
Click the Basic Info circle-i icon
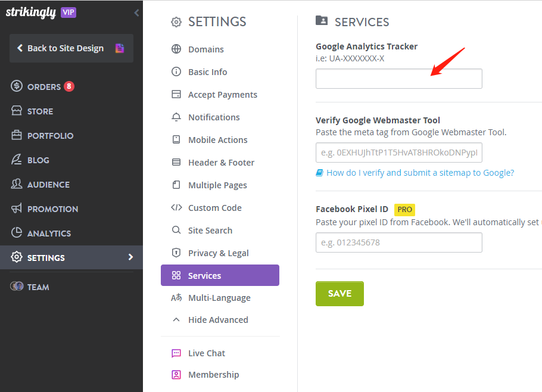coord(176,71)
